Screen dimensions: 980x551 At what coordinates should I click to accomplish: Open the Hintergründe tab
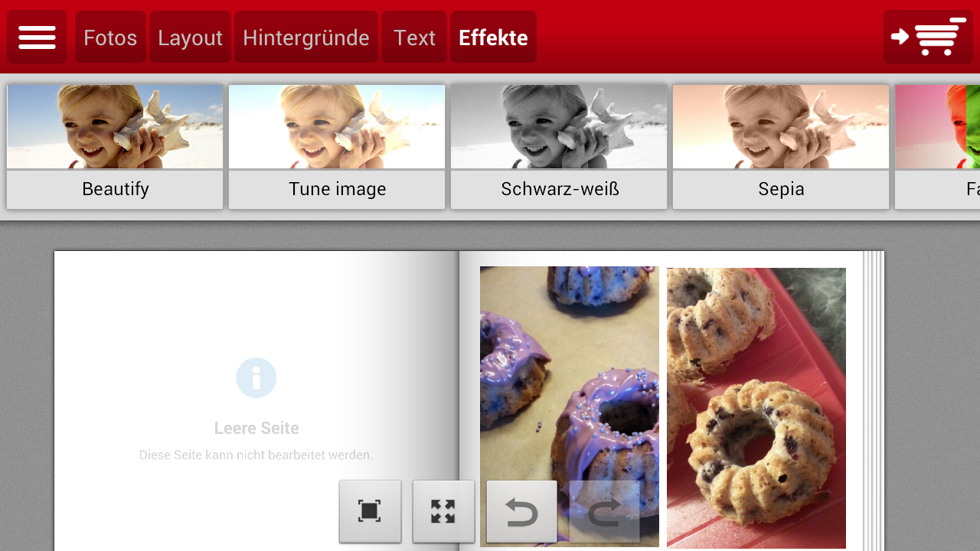click(306, 37)
